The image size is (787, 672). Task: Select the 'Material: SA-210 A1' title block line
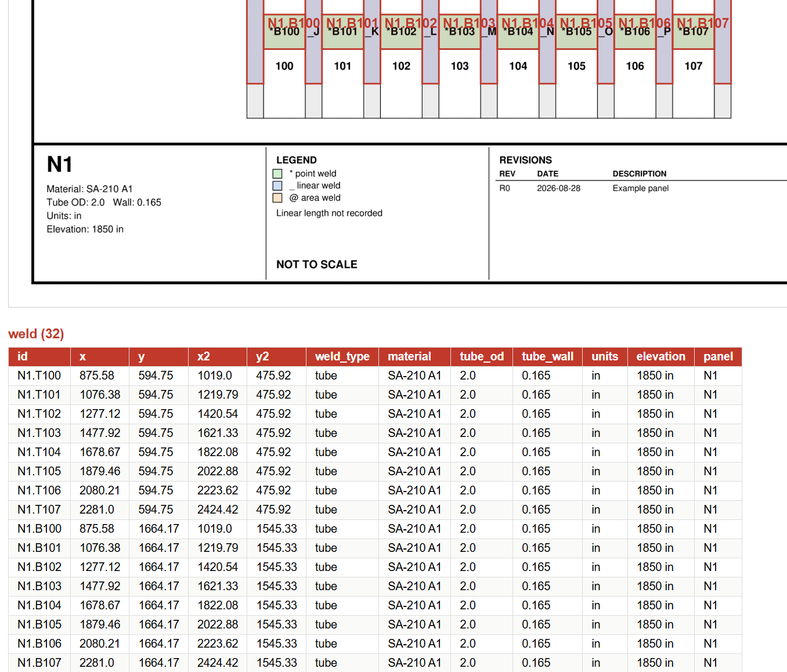pos(89,189)
